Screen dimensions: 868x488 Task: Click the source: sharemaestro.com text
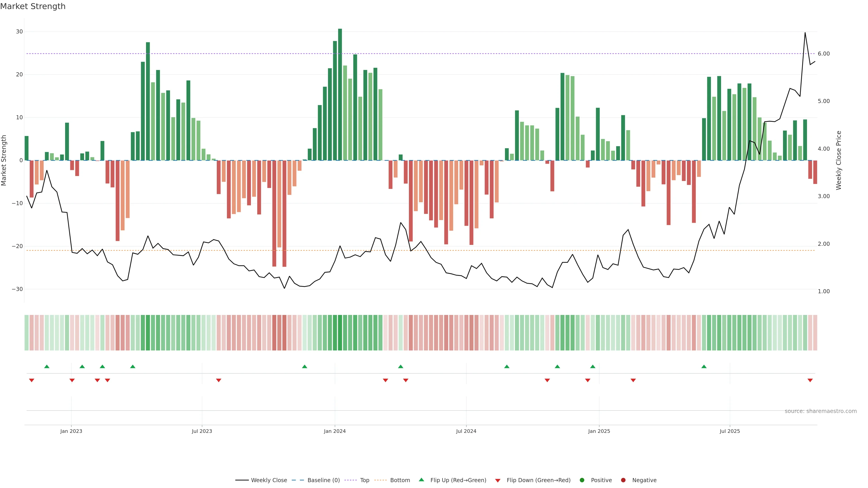[x=821, y=411]
